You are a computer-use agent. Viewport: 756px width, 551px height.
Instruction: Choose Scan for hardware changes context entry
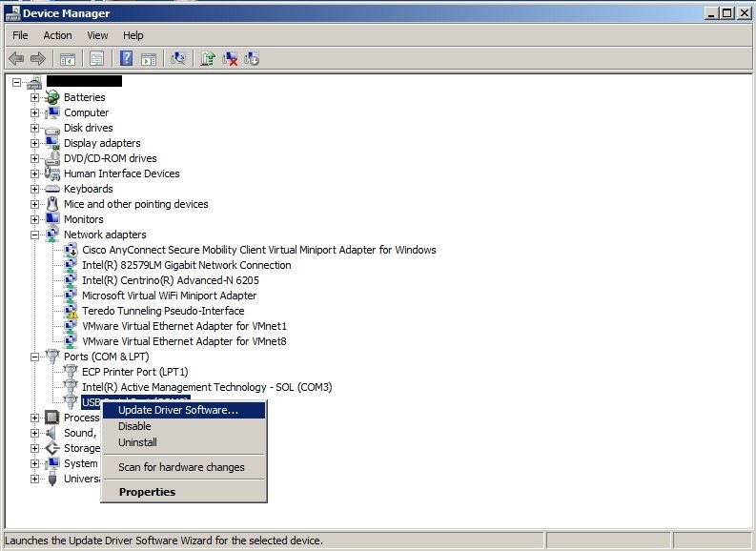184,467
